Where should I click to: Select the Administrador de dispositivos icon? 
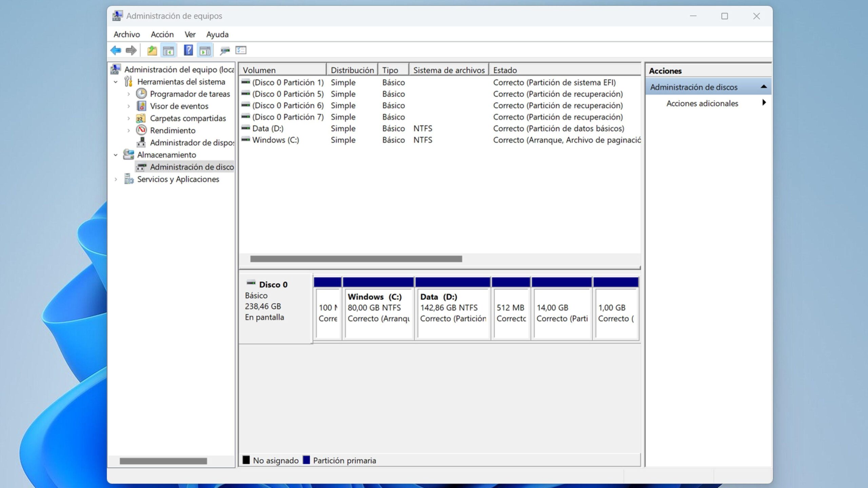coord(141,142)
